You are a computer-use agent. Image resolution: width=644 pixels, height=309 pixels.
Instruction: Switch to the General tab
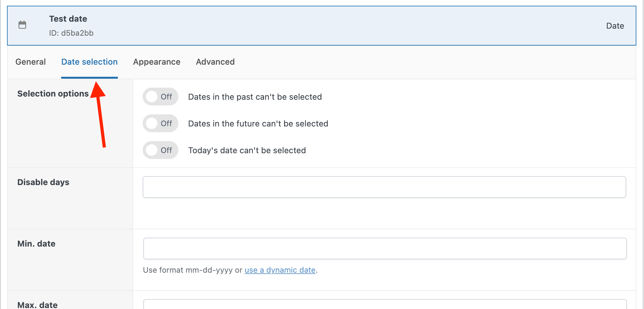30,62
